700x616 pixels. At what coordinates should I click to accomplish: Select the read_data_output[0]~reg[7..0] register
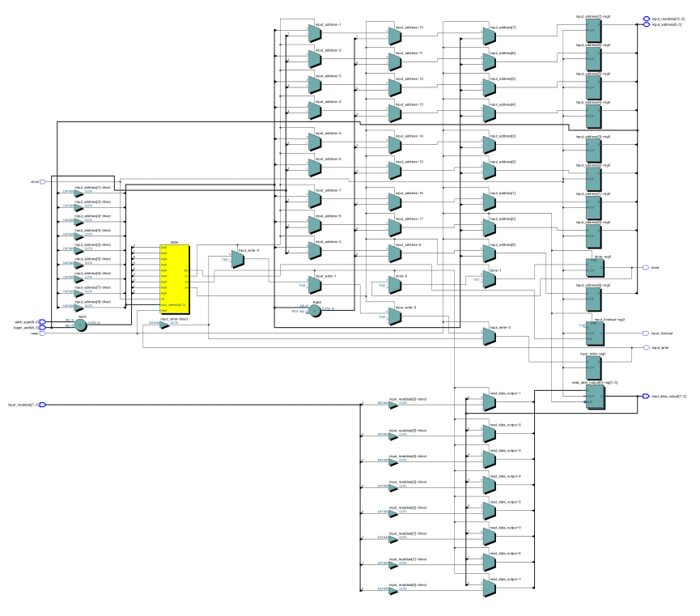pos(596,397)
